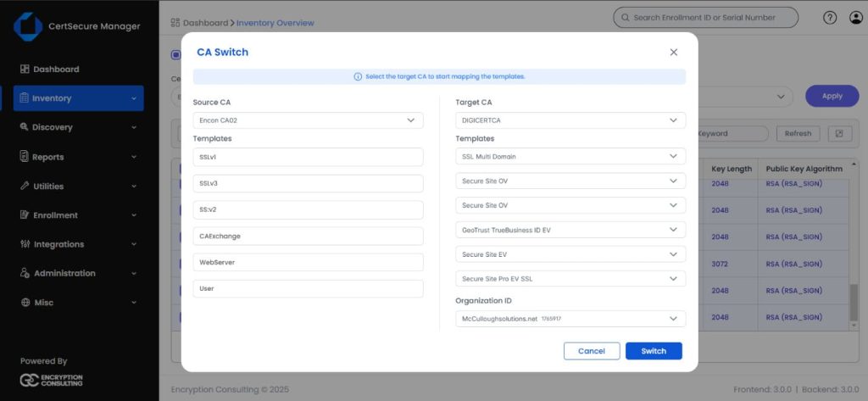Click the Reports icon in sidebar
This screenshot has width=868, height=401.
[x=25, y=157]
